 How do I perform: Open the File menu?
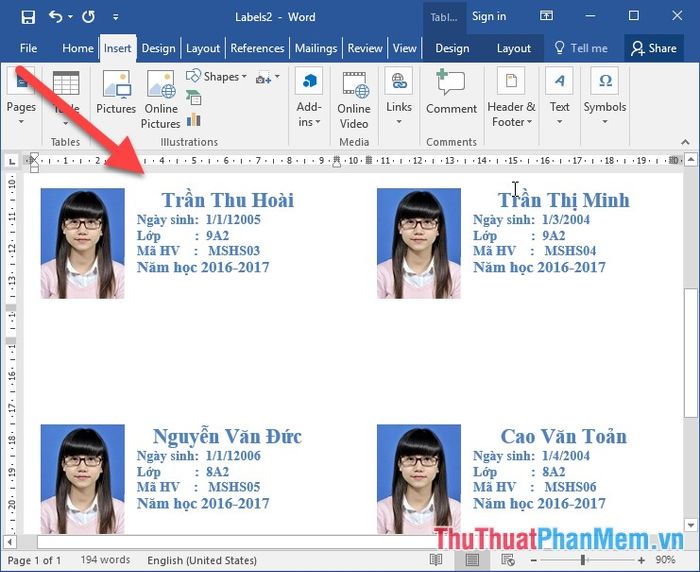click(28, 48)
